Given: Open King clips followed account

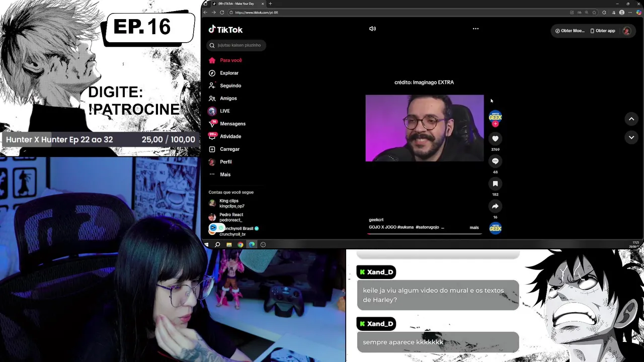Looking at the screenshot, I should pyautogui.click(x=227, y=203).
